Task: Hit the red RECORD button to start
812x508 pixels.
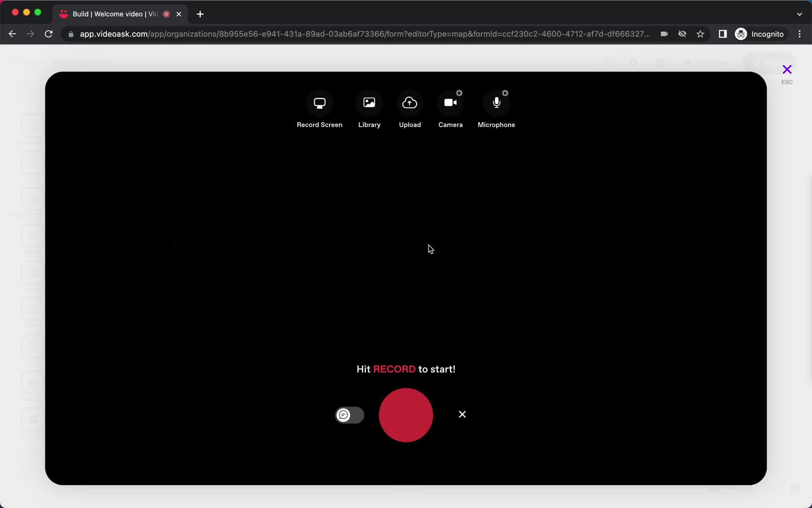Action: coord(405,415)
